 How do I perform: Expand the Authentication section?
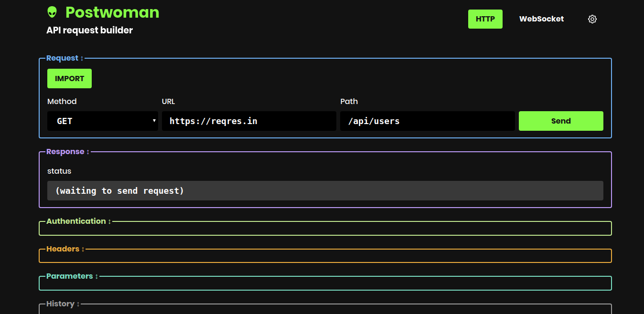[x=79, y=221]
